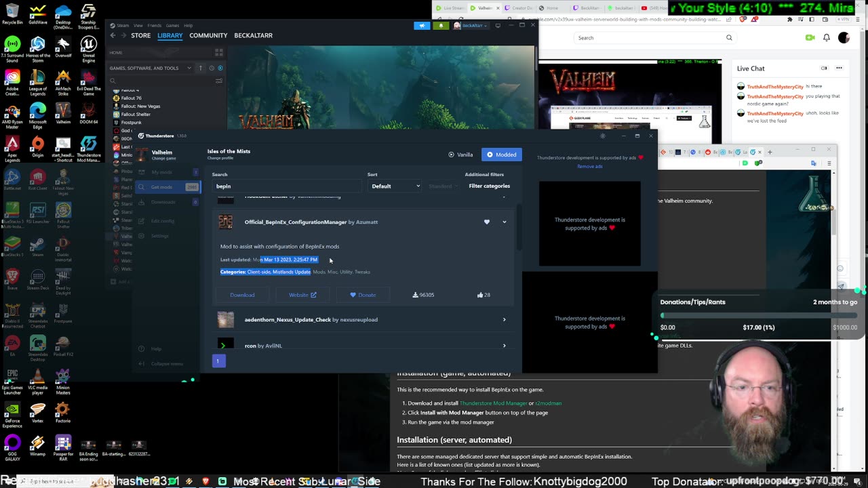
Task: Open Live Chat three-dots options menu
Action: [839, 68]
